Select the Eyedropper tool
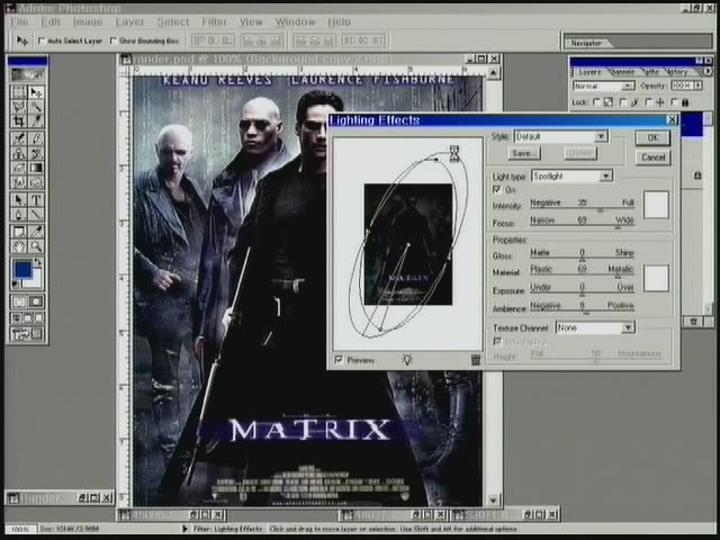The width and height of the screenshot is (720, 540). (36, 232)
